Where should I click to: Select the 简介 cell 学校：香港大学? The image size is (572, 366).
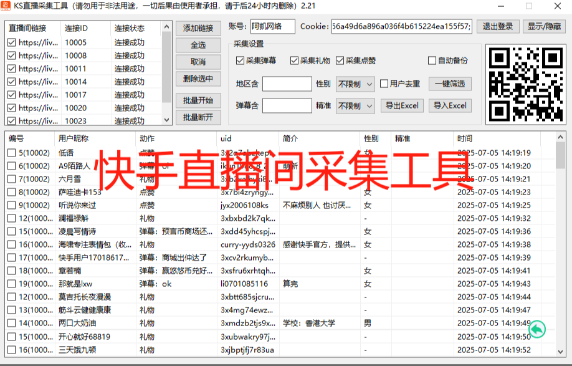309,323
